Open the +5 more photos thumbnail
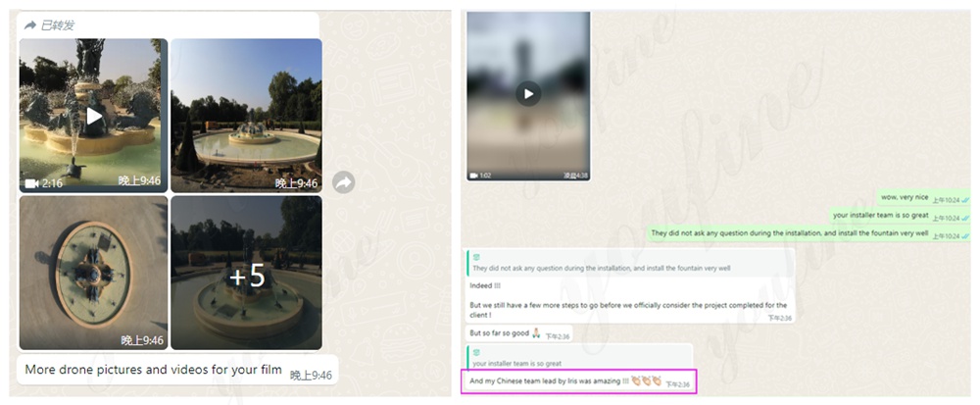This screenshot has height=405, width=980. pos(246,273)
